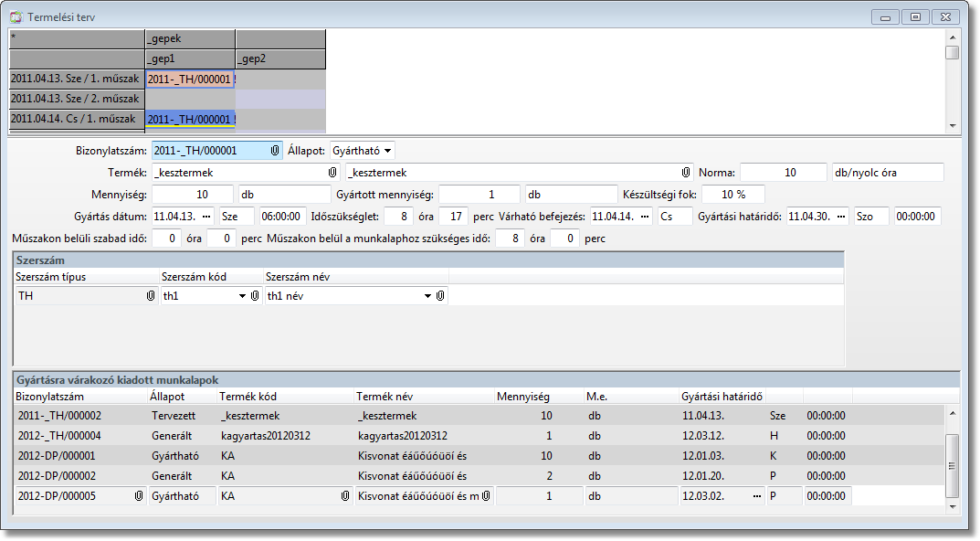Expand the Szerszám kód th1 dropdown
Image resolution: width=980 pixels, height=541 pixels.
243,296
